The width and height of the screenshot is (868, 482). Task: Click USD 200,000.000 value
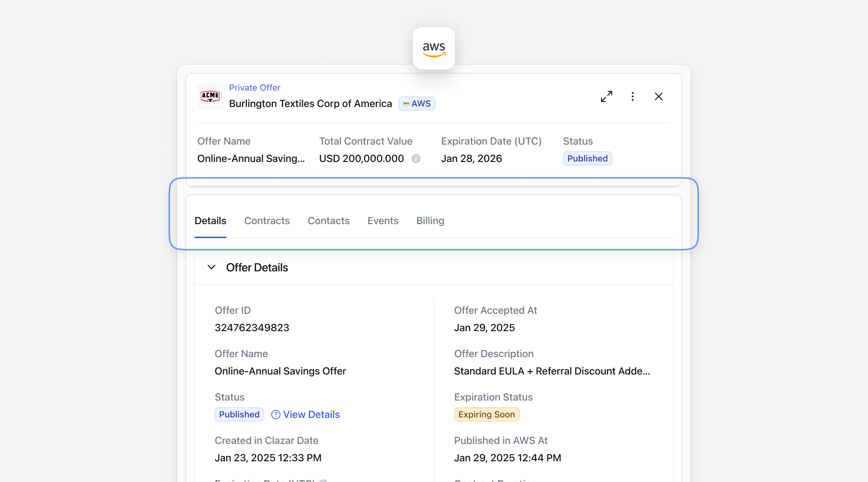(362, 159)
